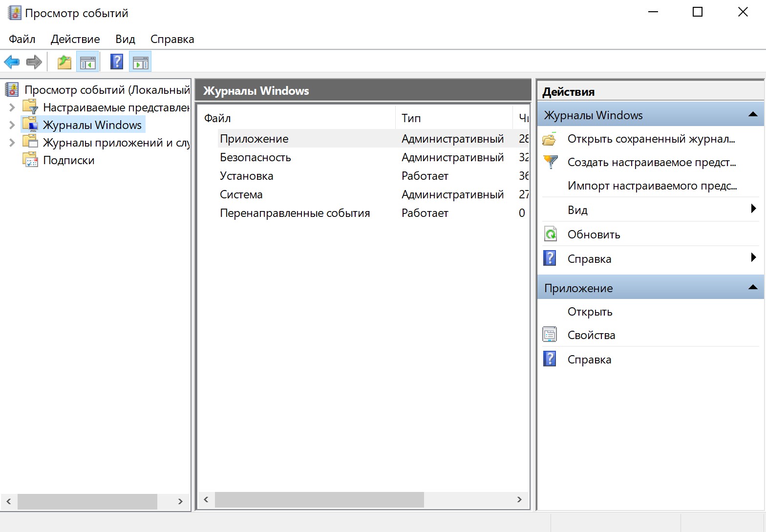Image resolution: width=766 pixels, height=532 pixels.
Task: Click the 0 count in Перенаправленные события row
Action: (522, 213)
